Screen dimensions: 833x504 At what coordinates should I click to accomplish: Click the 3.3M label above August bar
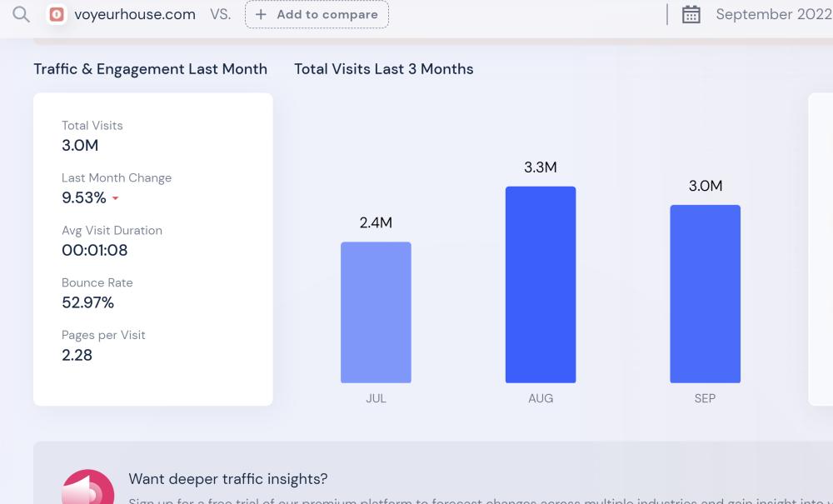tap(541, 167)
